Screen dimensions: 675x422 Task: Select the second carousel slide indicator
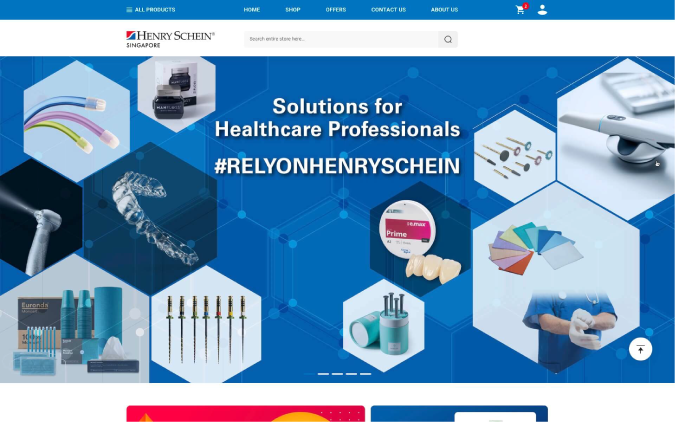coord(323,374)
